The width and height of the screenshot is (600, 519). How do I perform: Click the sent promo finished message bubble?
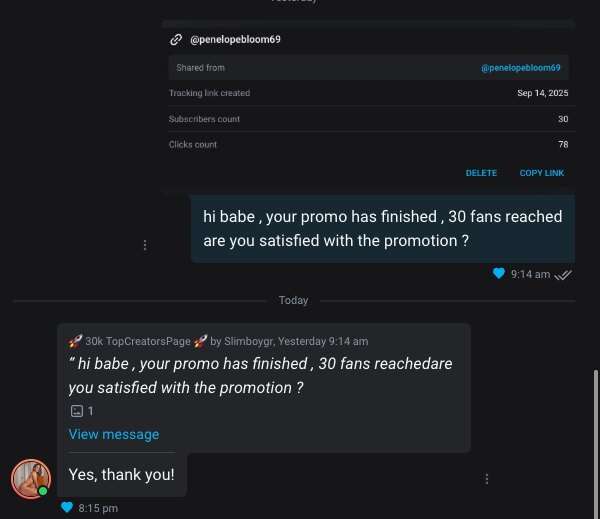click(x=383, y=229)
